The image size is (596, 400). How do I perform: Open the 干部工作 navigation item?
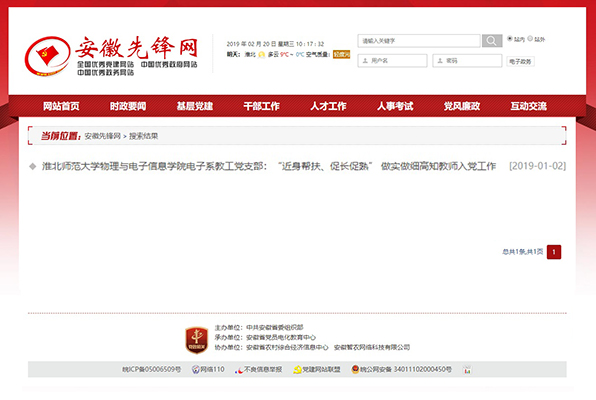pos(262,106)
